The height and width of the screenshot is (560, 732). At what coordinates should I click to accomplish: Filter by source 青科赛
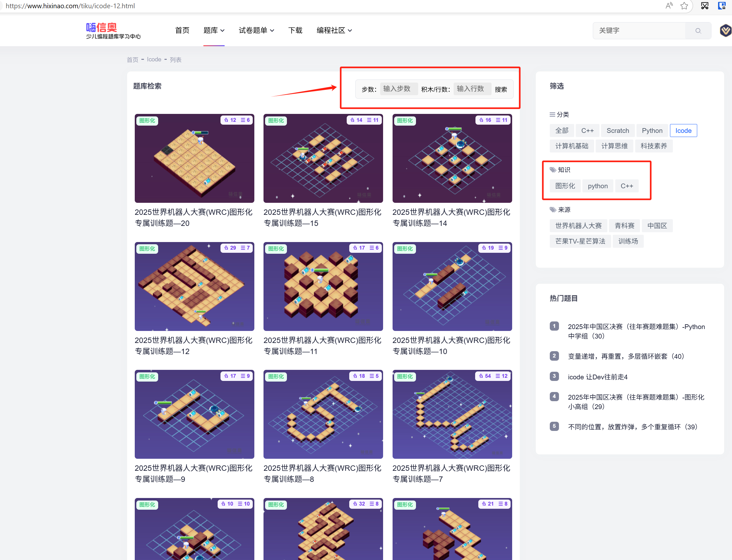(x=624, y=226)
